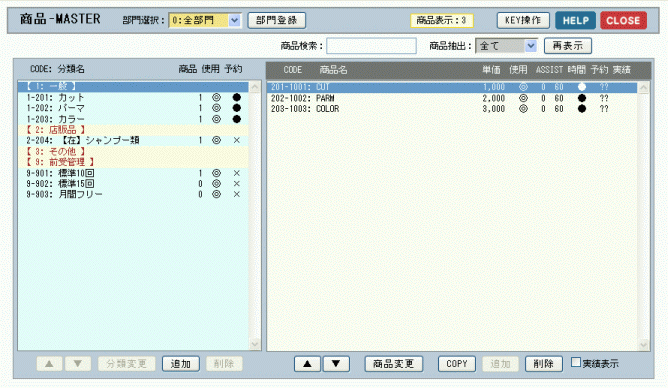Viewport: 668px width, 388px height.
Task: Toggle reservation X mark for シャンプー類
Action: tap(237, 140)
